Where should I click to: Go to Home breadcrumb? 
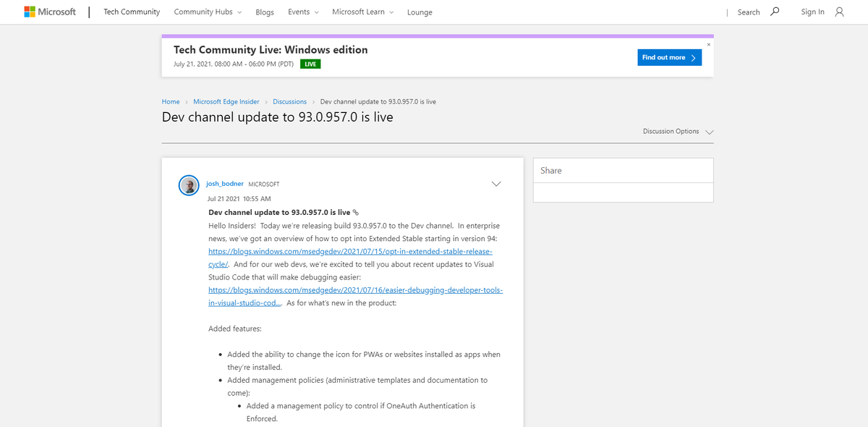click(171, 102)
